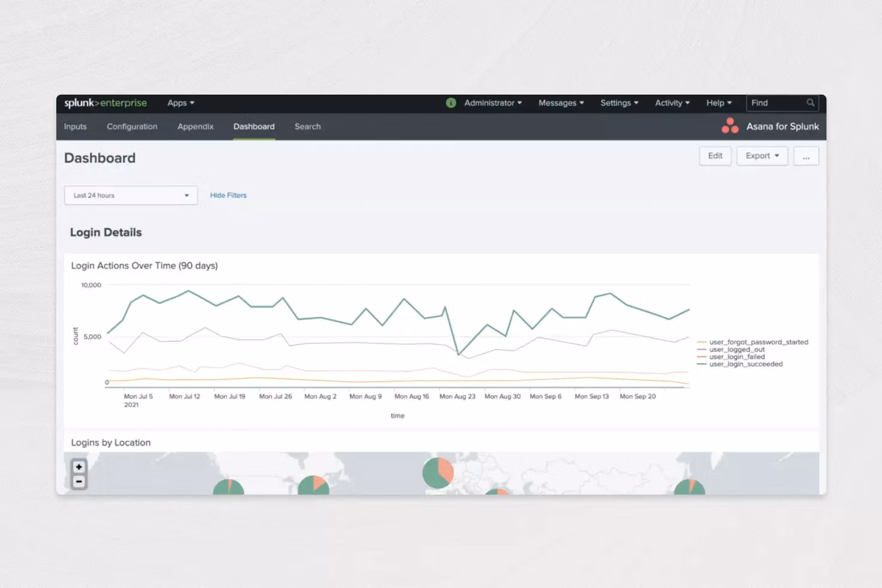Zoom out on the Logins map
Screen dimensions: 882x588
coord(79,481)
